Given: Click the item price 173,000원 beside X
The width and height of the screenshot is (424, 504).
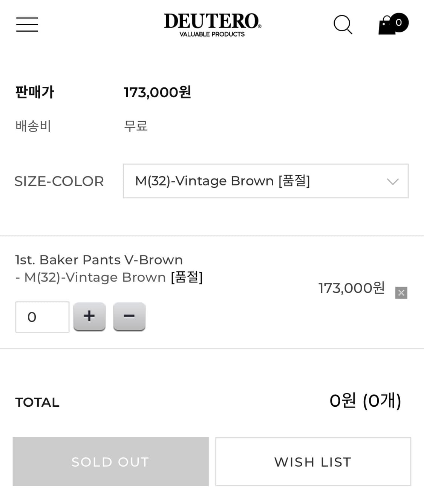Looking at the screenshot, I should (351, 288).
